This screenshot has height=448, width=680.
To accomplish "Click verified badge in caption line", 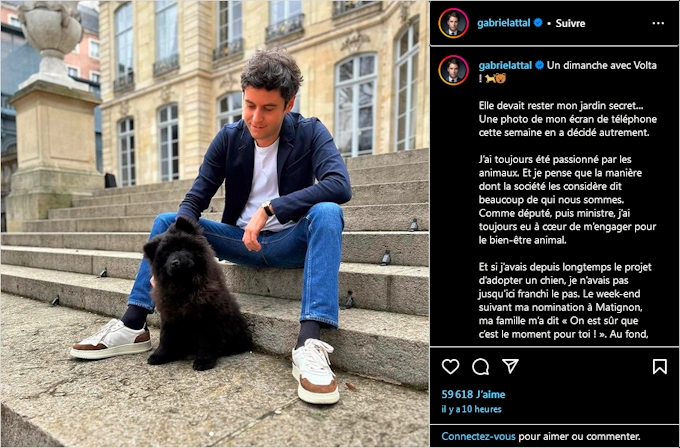I will point(539,65).
